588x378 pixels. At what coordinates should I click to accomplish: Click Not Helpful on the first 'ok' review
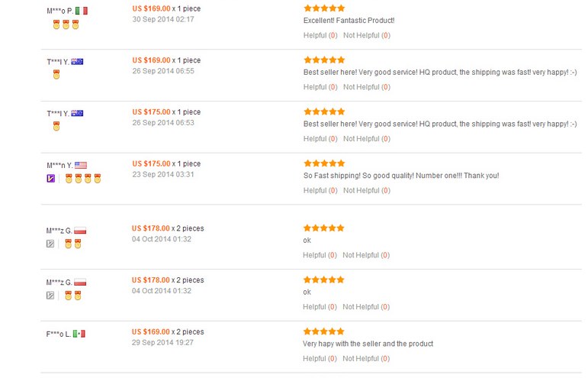point(366,255)
